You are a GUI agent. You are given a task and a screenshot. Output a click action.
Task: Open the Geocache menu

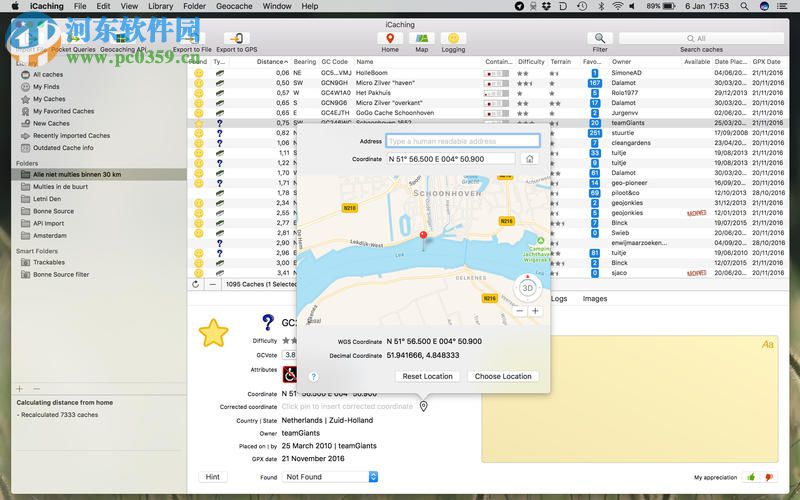[x=234, y=6]
